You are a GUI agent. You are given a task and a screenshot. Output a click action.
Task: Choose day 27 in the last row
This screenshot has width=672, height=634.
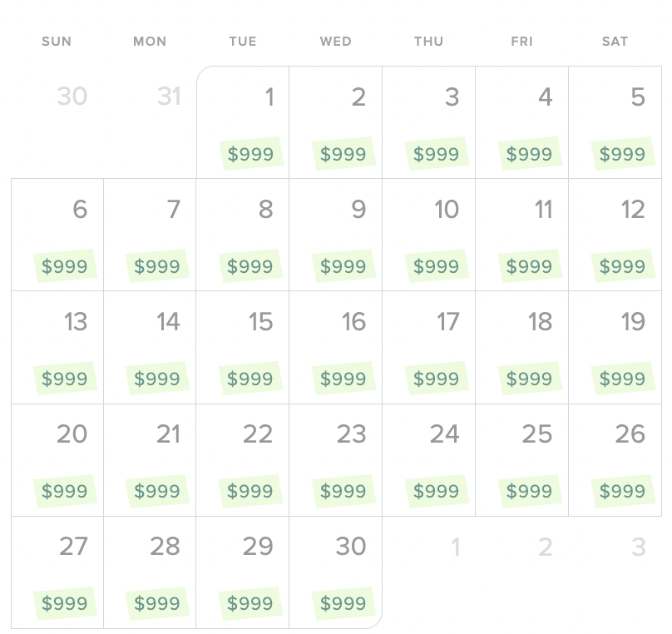click(x=57, y=572)
